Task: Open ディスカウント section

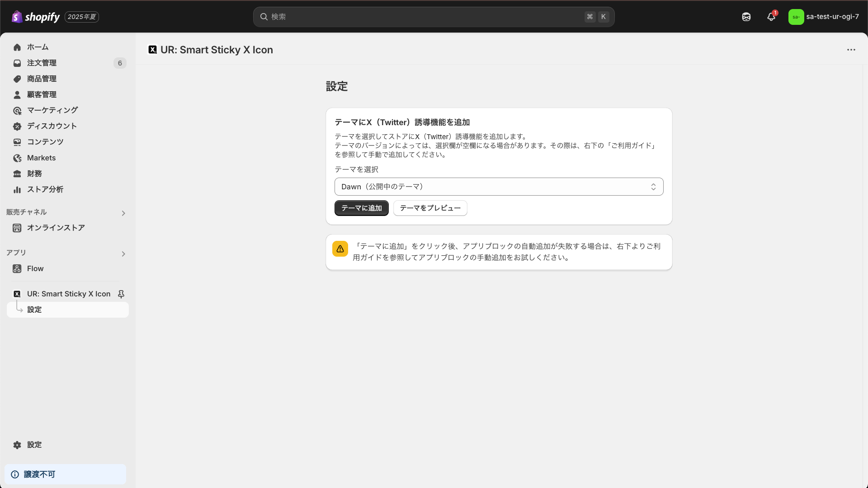Action: [x=52, y=126]
